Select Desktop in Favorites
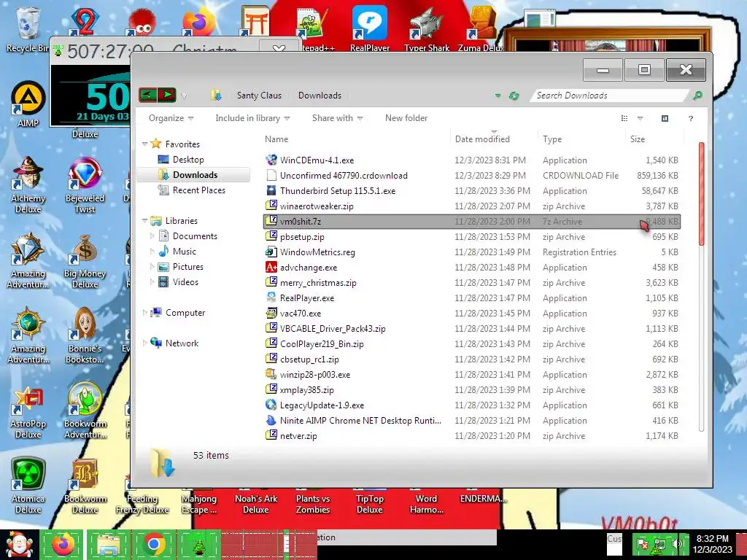 pyautogui.click(x=187, y=160)
